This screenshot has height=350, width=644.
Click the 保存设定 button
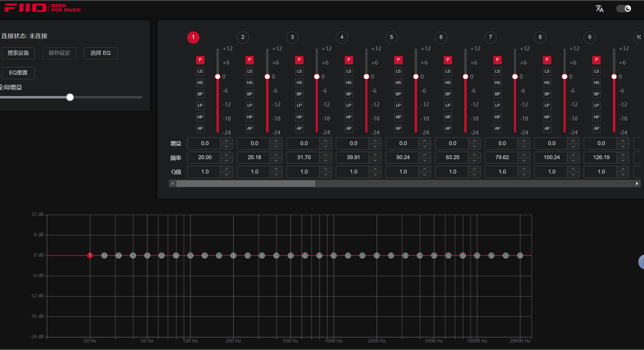click(x=59, y=53)
